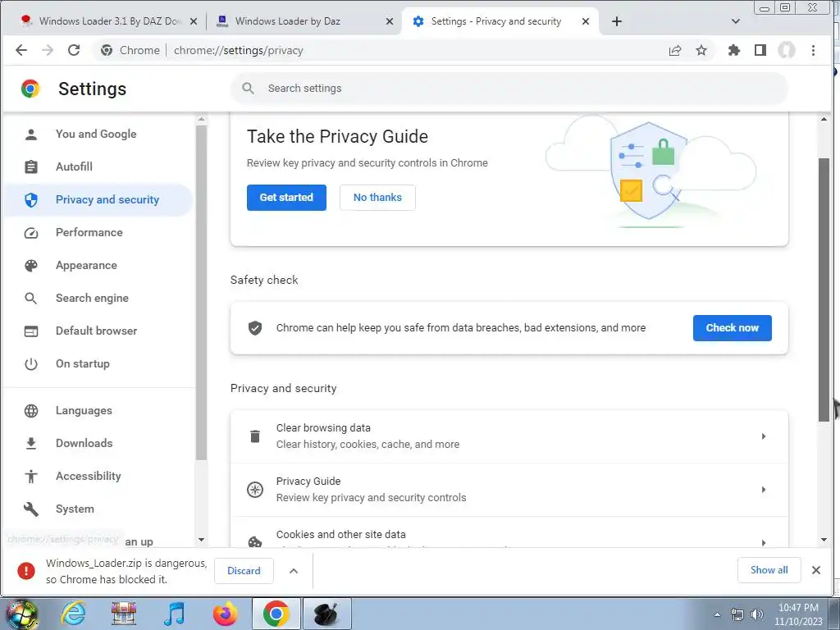The image size is (840, 630).
Task: Open Autofill settings section
Action: click(x=97, y=167)
